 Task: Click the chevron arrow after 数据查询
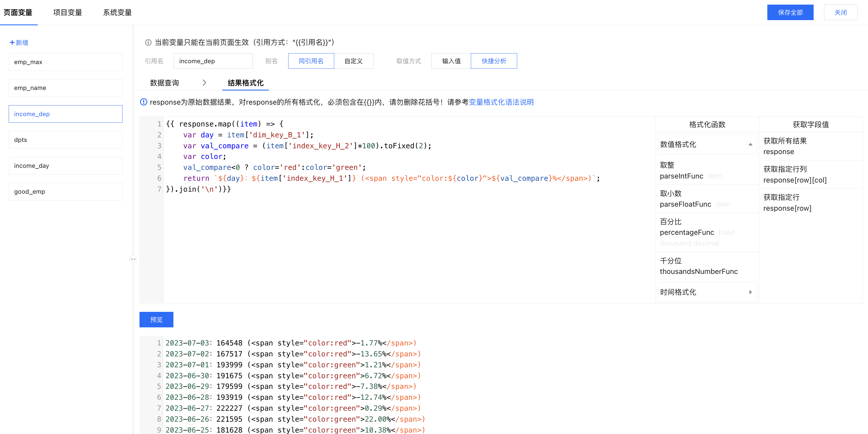tap(204, 83)
